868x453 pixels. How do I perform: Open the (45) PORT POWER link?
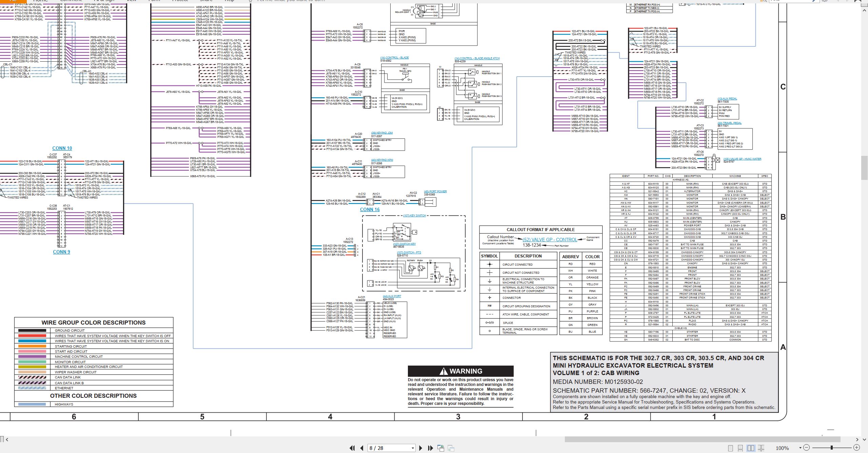point(435,191)
